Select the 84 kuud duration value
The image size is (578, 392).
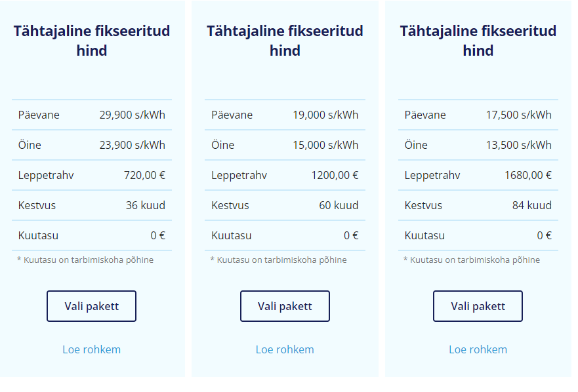coord(531,205)
